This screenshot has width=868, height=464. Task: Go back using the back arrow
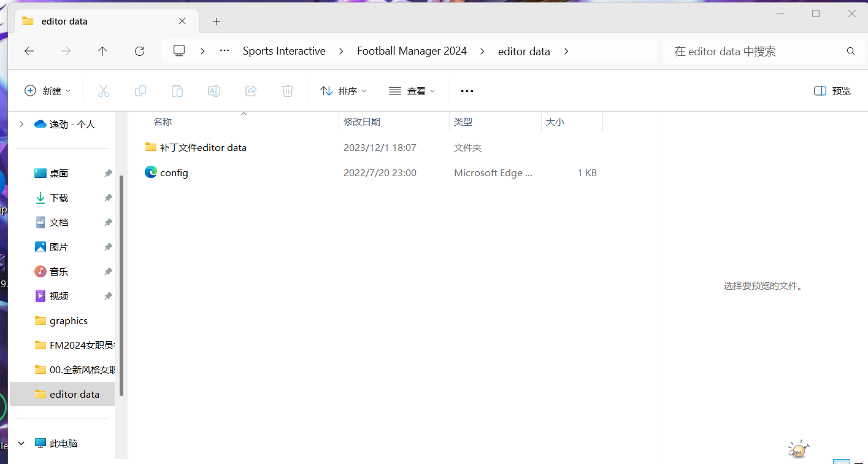click(29, 52)
